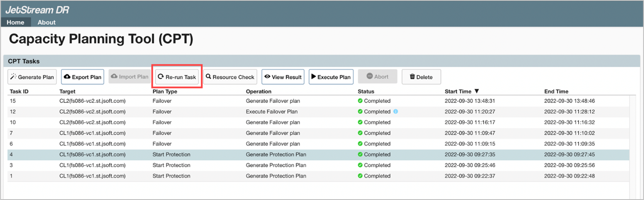644x200 pixels.
Task: Select task 15 Generate Failover plan row
Action: coord(272,101)
